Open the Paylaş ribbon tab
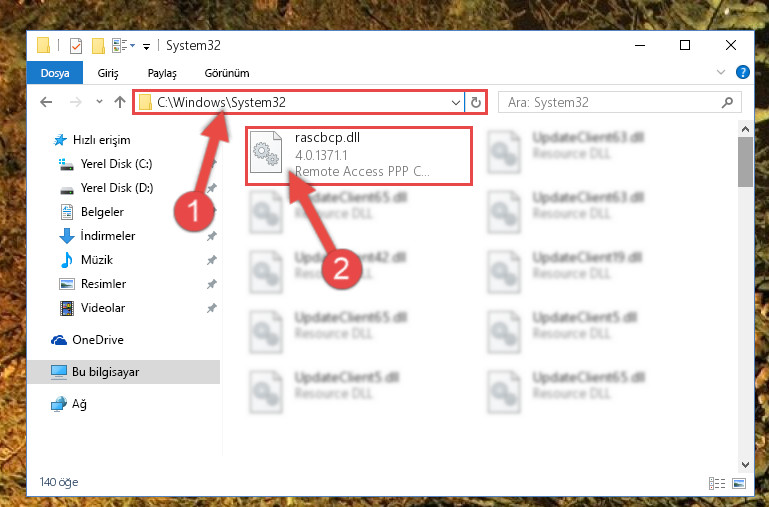 click(162, 73)
